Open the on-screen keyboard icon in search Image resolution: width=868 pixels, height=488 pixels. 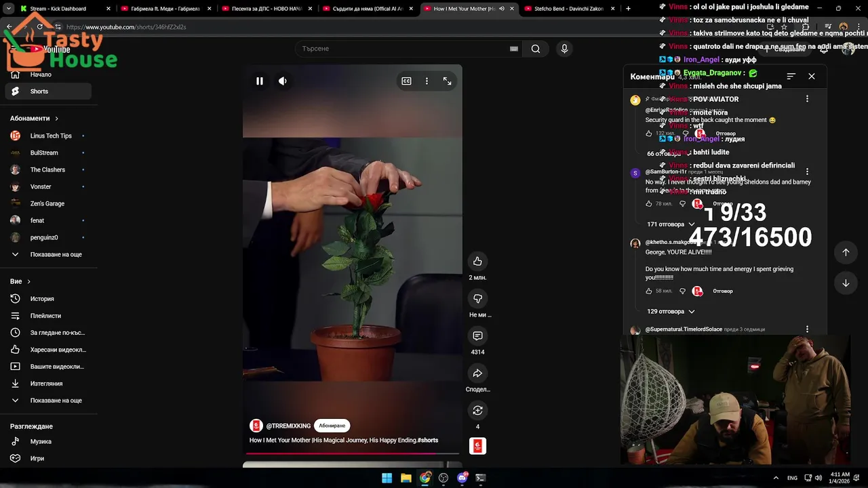coord(514,49)
